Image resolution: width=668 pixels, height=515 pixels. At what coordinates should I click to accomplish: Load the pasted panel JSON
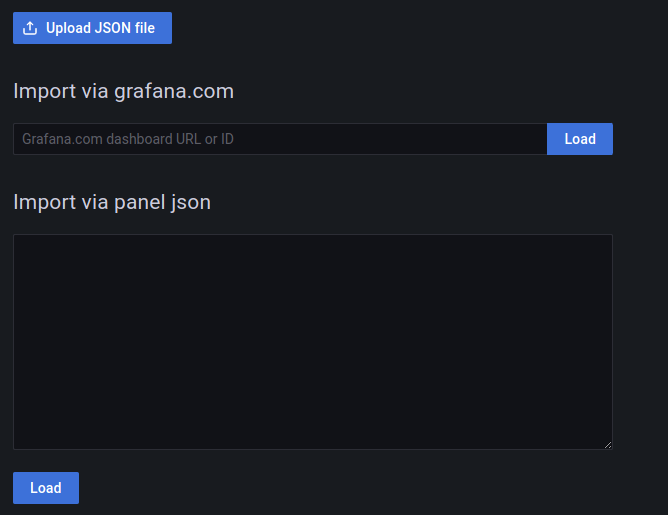click(x=46, y=488)
